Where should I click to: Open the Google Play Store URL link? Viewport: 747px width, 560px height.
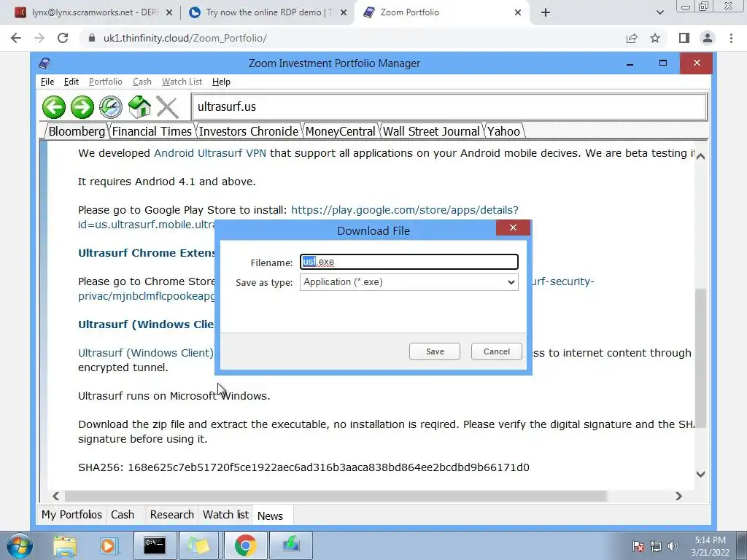click(x=404, y=210)
